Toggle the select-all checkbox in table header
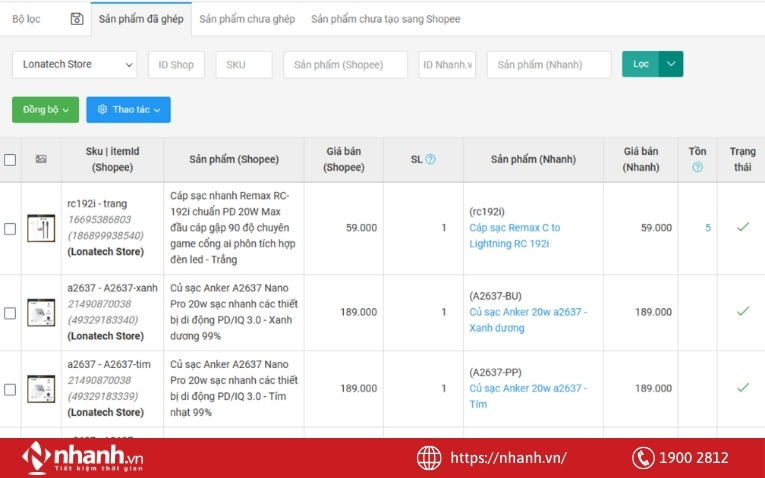Image resolution: width=765 pixels, height=478 pixels. pyautogui.click(x=10, y=159)
